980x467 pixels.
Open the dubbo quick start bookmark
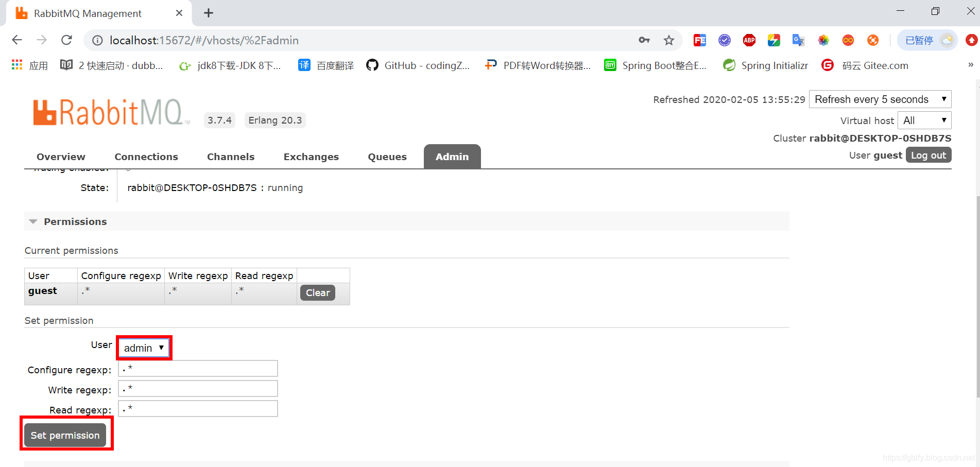click(x=112, y=65)
